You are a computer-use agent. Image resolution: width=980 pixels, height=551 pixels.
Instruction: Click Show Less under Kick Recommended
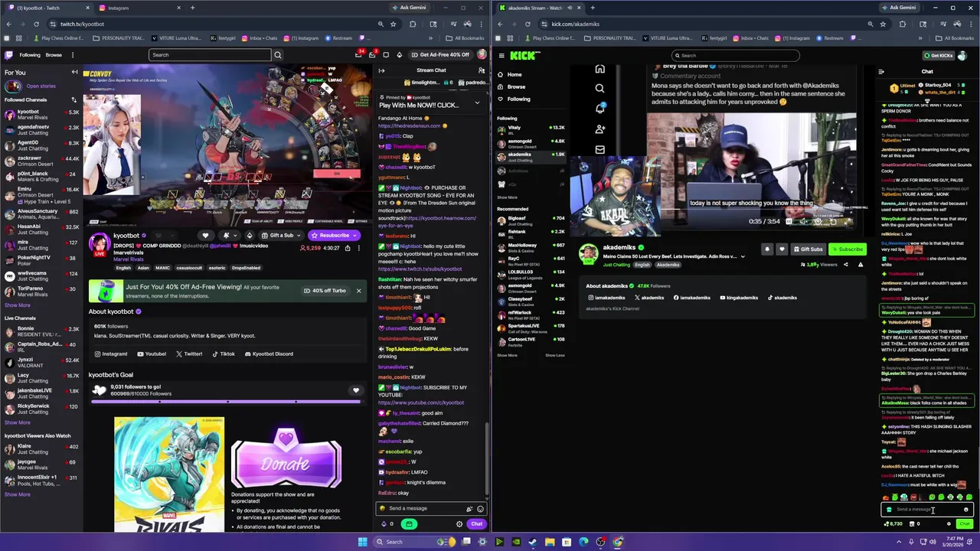pyautogui.click(x=555, y=355)
